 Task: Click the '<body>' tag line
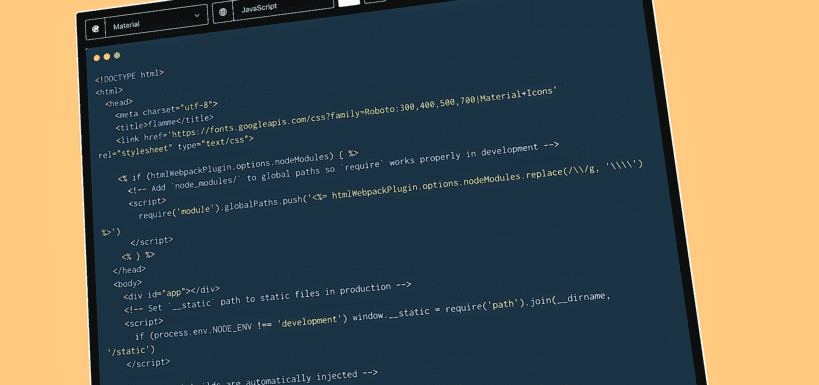pyautogui.click(x=127, y=284)
